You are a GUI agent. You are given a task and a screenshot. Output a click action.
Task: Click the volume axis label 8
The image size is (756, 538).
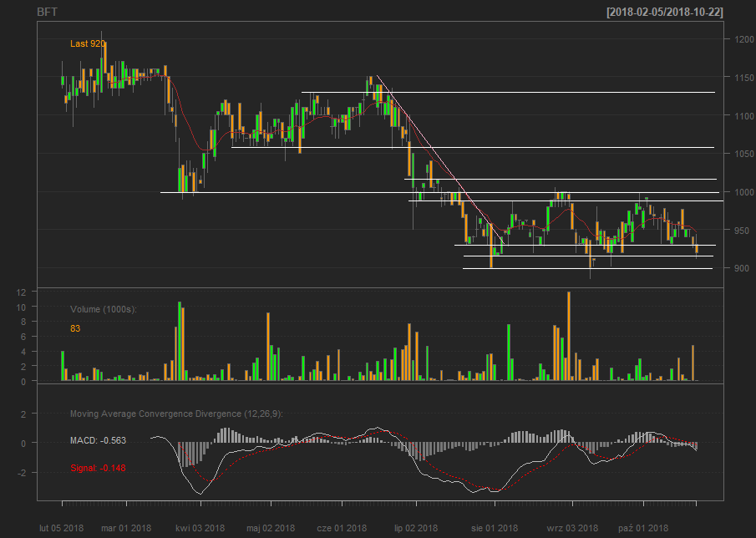(23, 322)
